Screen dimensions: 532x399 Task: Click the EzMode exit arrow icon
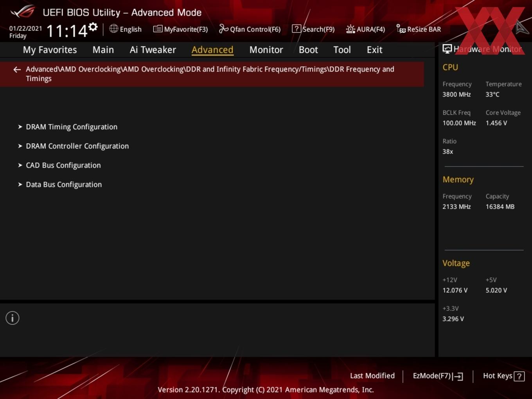(x=458, y=376)
